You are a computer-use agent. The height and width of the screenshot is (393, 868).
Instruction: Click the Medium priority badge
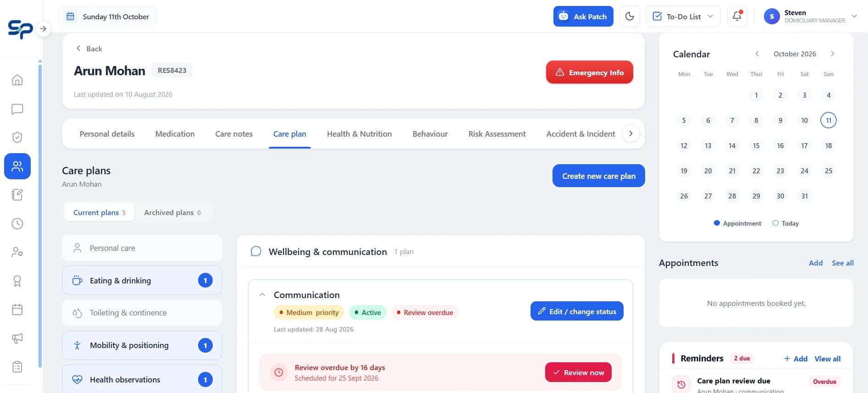click(309, 313)
